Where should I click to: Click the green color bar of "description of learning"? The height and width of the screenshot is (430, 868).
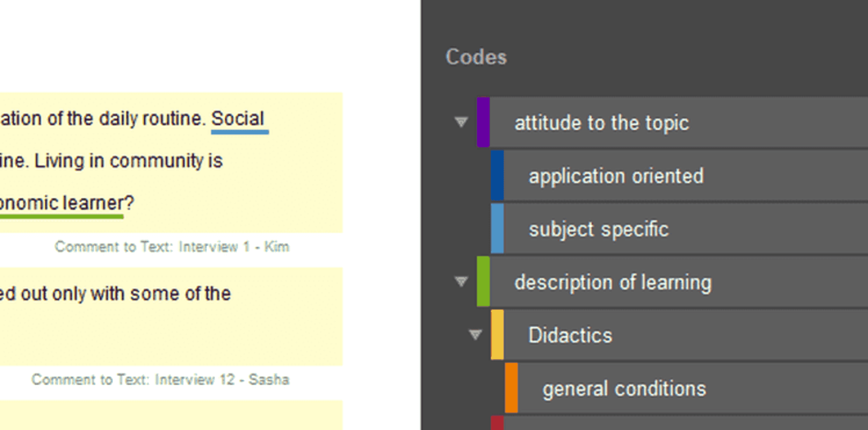pyautogui.click(x=483, y=282)
